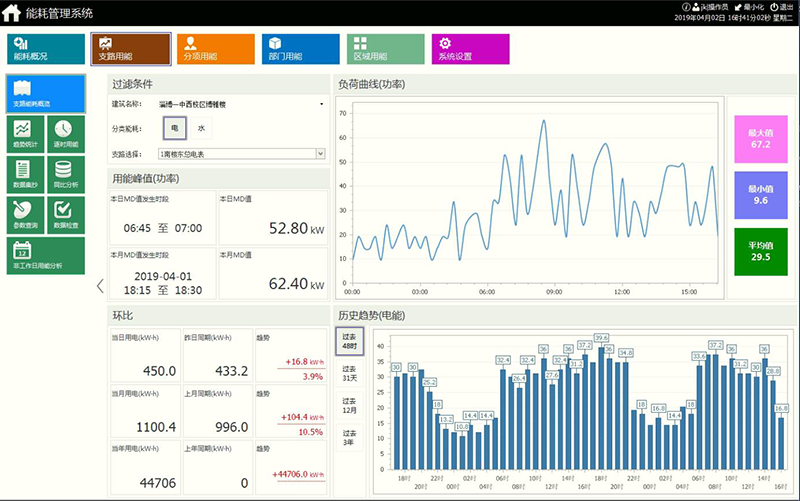Screen dimensions: 800x501
Task: Click the home icon beside 能耗管理系统
Action: tap(11, 13)
